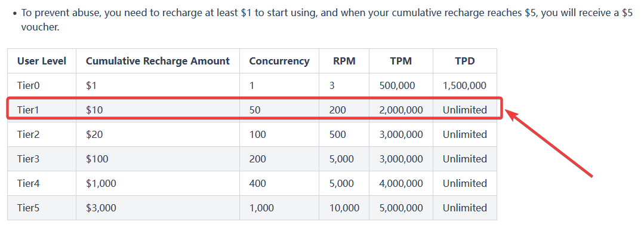The width and height of the screenshot is (644, 243).
Task: Click the Tier3 row label
Action: tap(29, 159)
